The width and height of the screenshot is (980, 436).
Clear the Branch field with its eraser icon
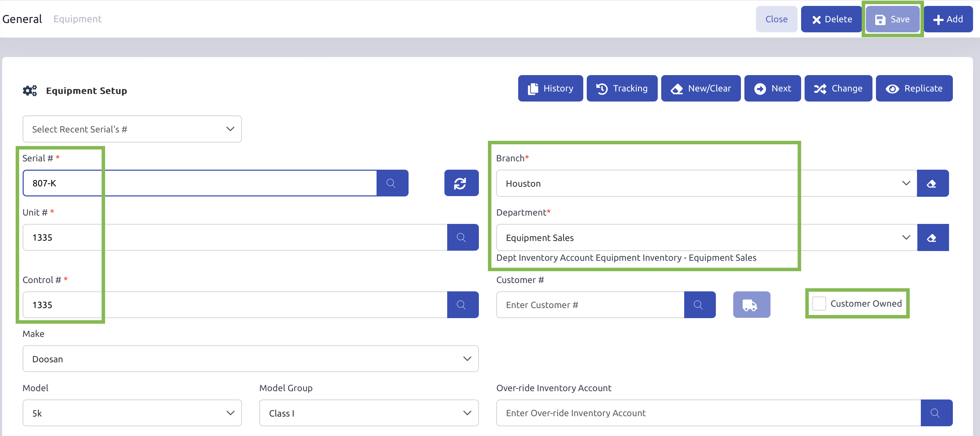[932, 184]
